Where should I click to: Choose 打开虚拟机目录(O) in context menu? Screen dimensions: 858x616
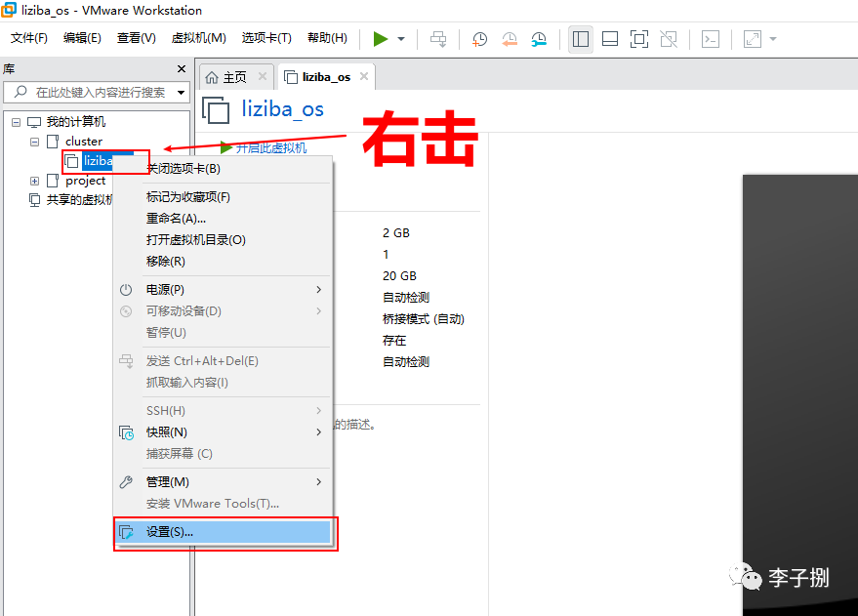pyautogui.click(x=223, y=239)
